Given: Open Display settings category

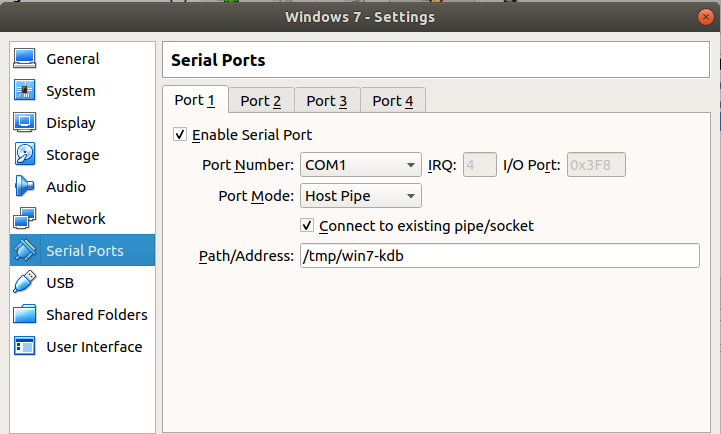Looking at the screenshot, I should click(82, 122).
